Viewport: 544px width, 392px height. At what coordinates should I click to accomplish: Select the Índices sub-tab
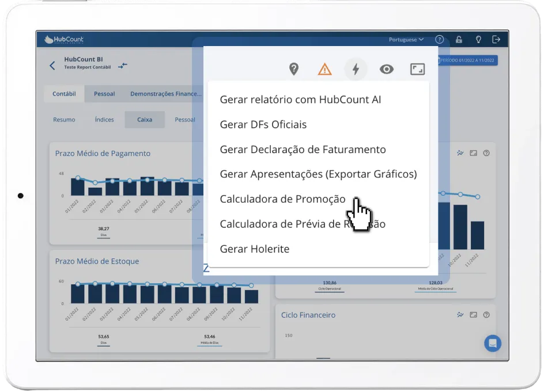(104, 120)
